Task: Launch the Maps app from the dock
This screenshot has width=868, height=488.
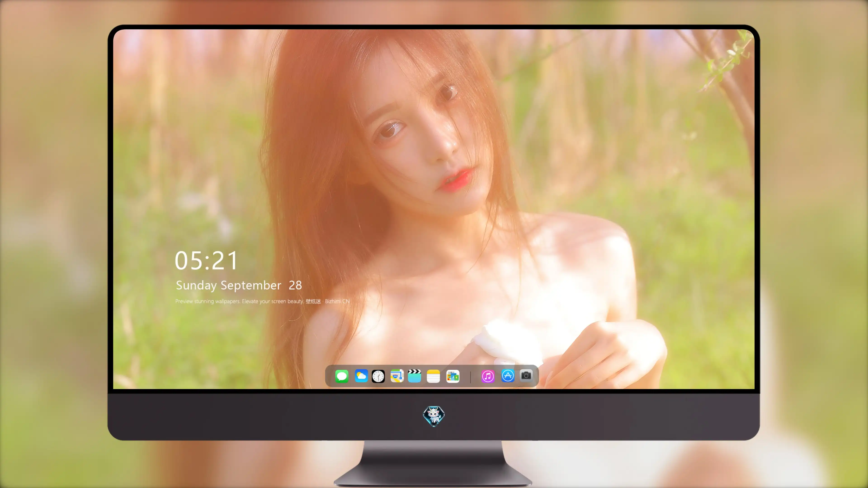Action: [397, 376]
